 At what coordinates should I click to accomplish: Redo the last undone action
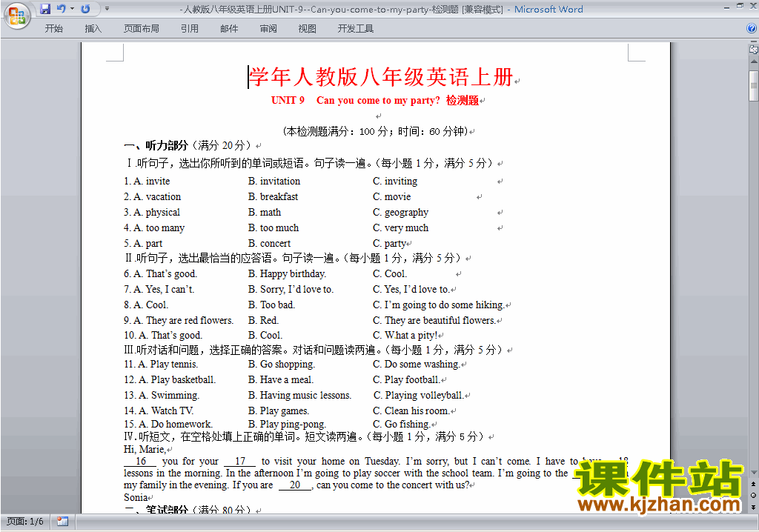(85, 9)
